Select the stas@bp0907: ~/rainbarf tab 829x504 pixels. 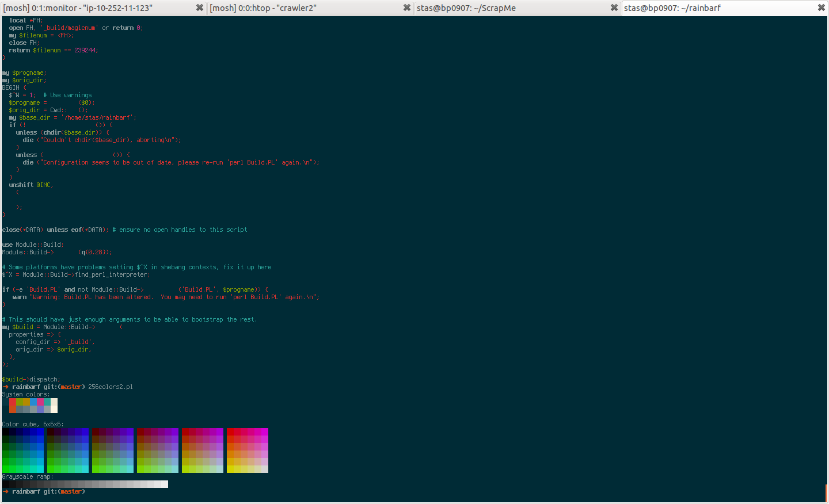[724, 8]
